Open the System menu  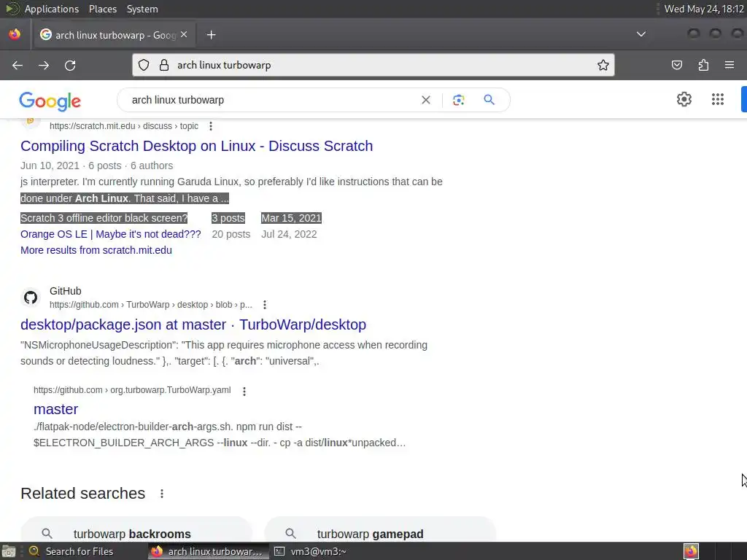pos(142,9)
